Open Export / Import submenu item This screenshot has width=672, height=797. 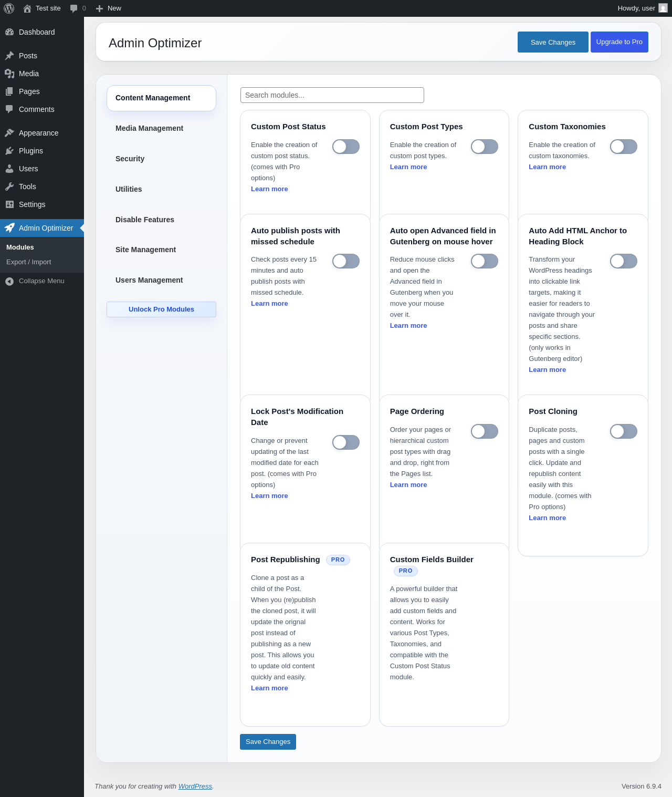28,262
